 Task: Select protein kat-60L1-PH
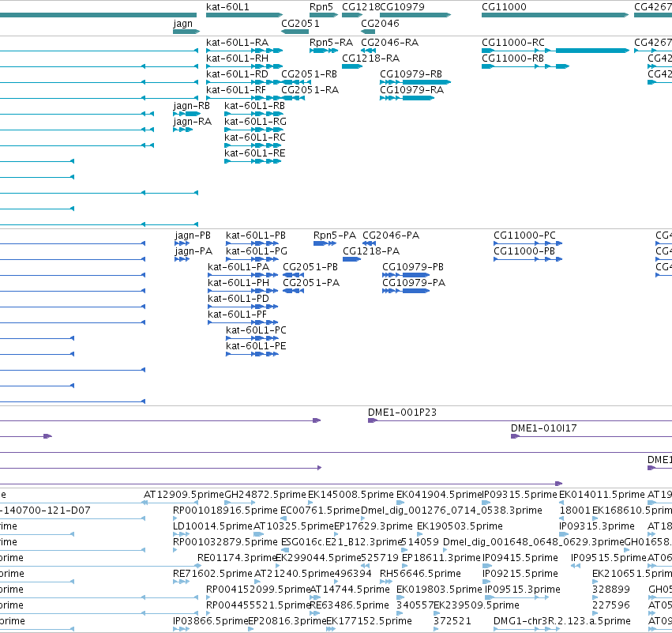tap(238, 283)
